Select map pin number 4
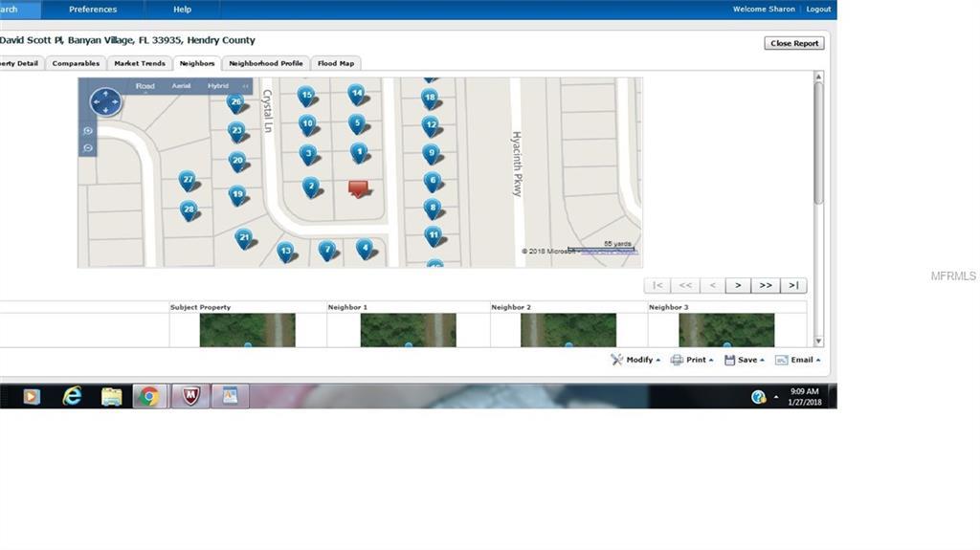 click(366, 249)
